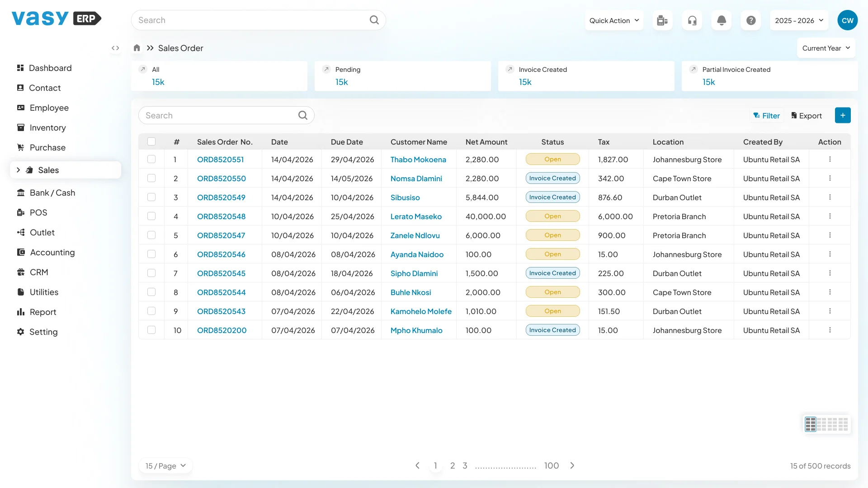Image resolution: width=868 pixels, height=488 pixels.
Task: Open the notifications bell
Action: point(721,20)
